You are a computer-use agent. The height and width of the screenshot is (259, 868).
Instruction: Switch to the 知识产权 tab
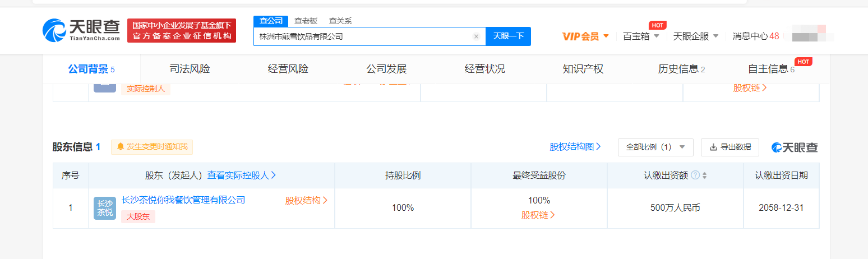tap(583, 69)
